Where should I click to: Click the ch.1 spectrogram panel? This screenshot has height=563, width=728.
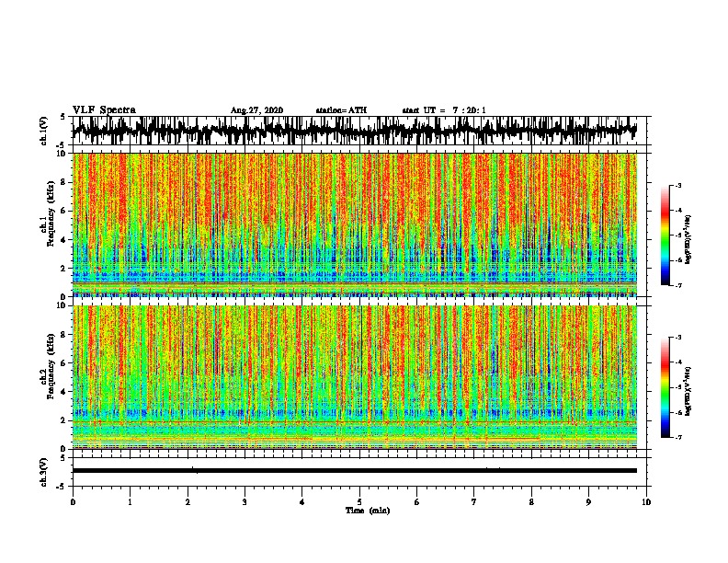355,224
